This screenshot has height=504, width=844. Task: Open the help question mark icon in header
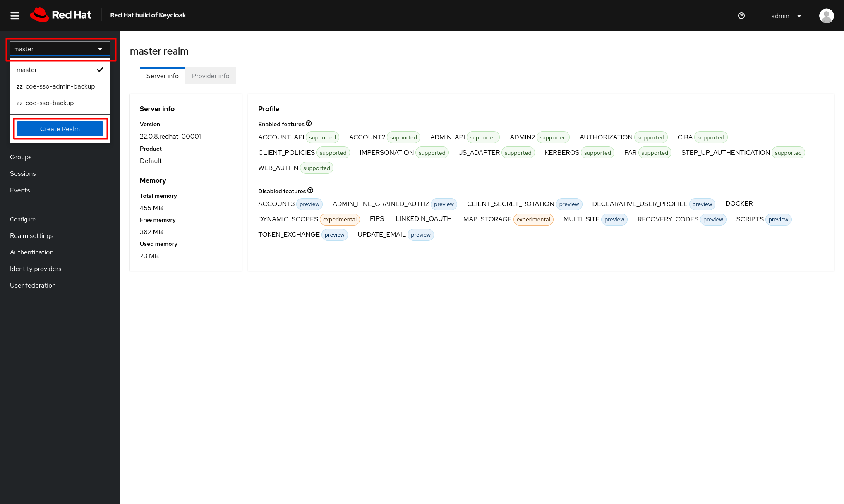741,16
